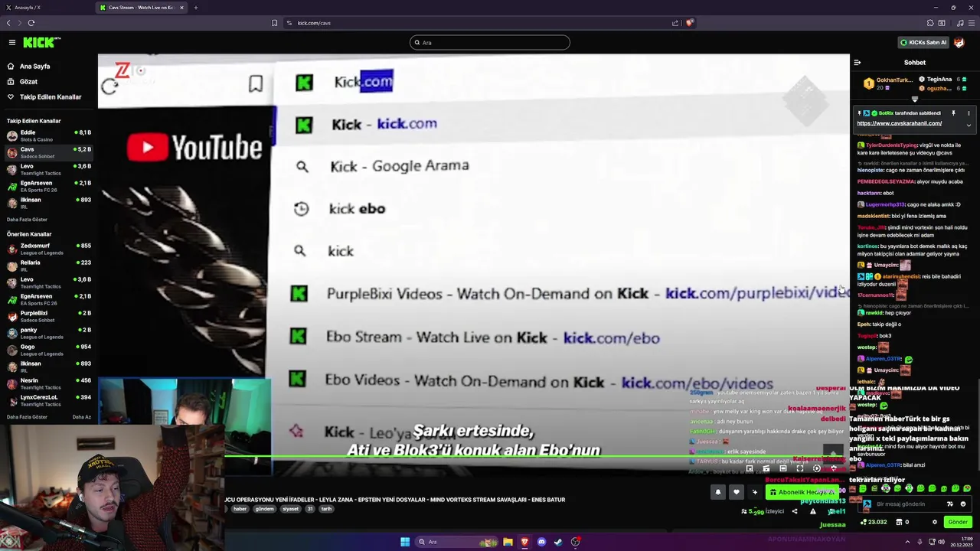
Task: Open Rellaria recommended channel
Action: click(49, 266)
